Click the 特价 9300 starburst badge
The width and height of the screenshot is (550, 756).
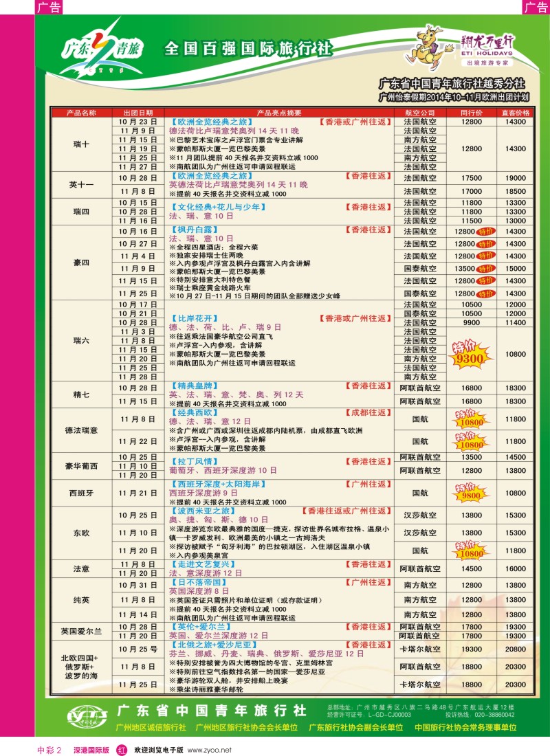pos(470,354)
